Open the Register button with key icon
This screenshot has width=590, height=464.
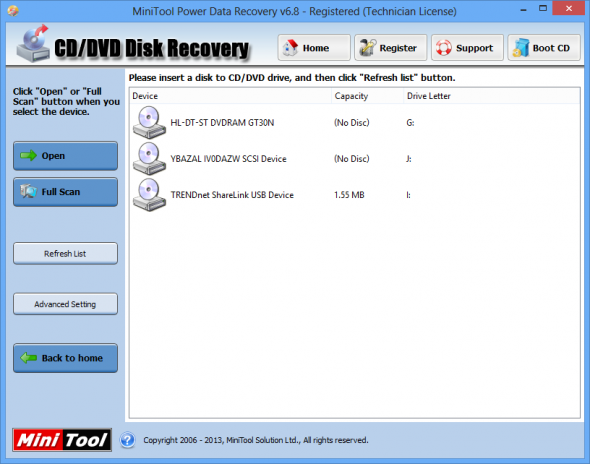390,48
